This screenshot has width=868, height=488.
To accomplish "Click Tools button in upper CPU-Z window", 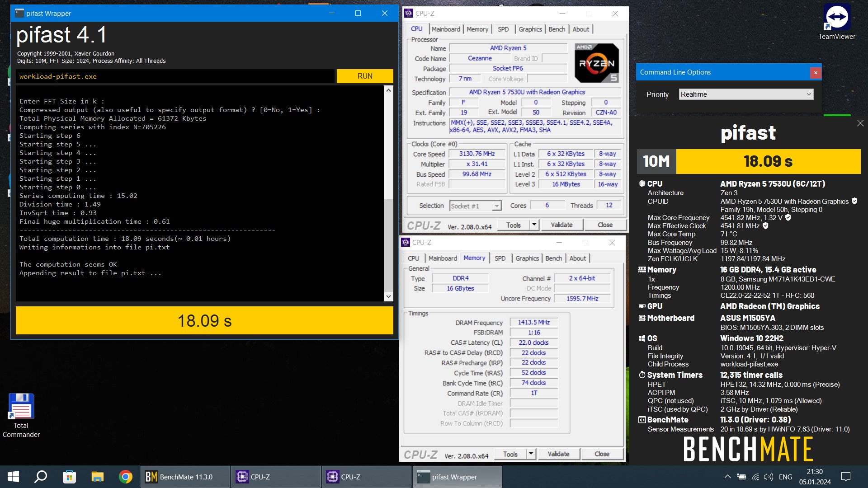I will tap(514, 225).
